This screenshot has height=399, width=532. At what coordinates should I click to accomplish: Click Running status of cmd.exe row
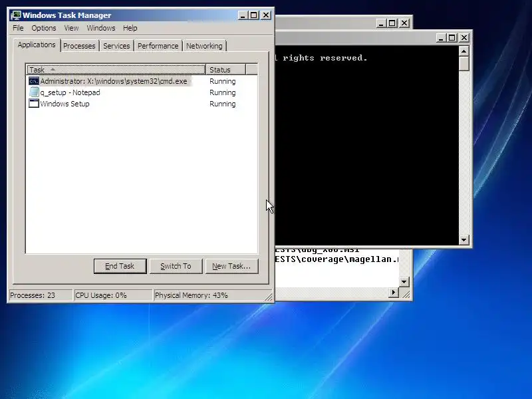pyautogui.click(x=223, y=81)
